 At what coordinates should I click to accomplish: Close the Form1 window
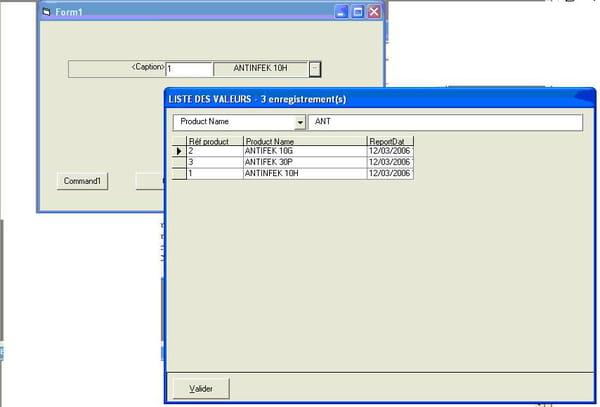point(374,12)
